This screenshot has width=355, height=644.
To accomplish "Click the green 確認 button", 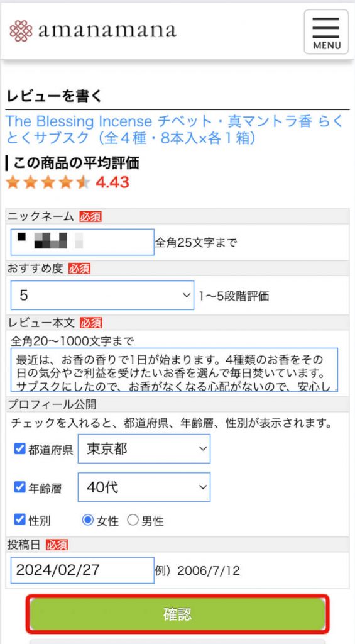I will pos(177,614).
